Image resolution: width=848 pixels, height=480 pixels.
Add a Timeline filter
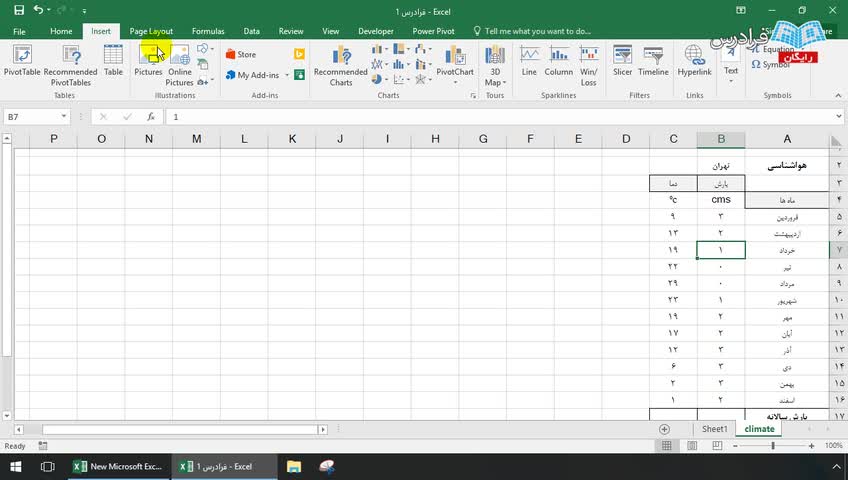[653, 61]
